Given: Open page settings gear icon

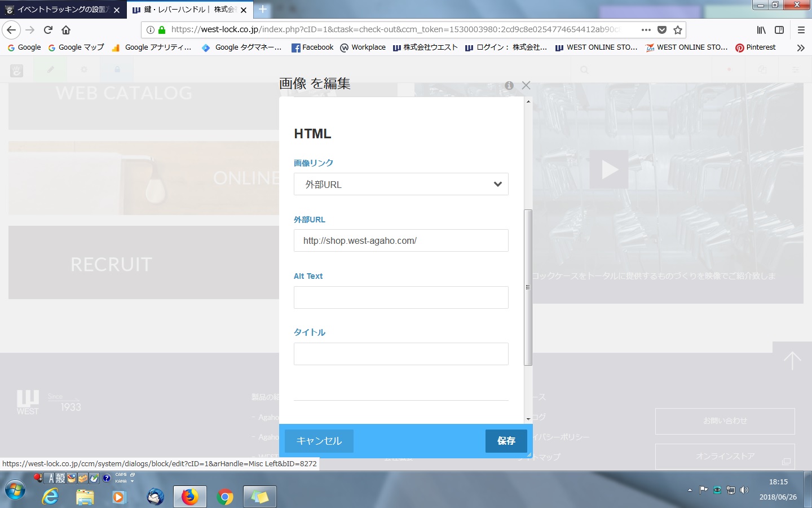Looking at the screenshot, I should [83, 69].
